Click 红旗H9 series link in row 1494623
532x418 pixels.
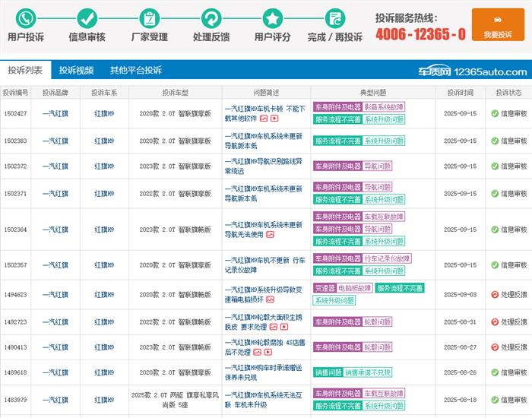click(104, 295)
